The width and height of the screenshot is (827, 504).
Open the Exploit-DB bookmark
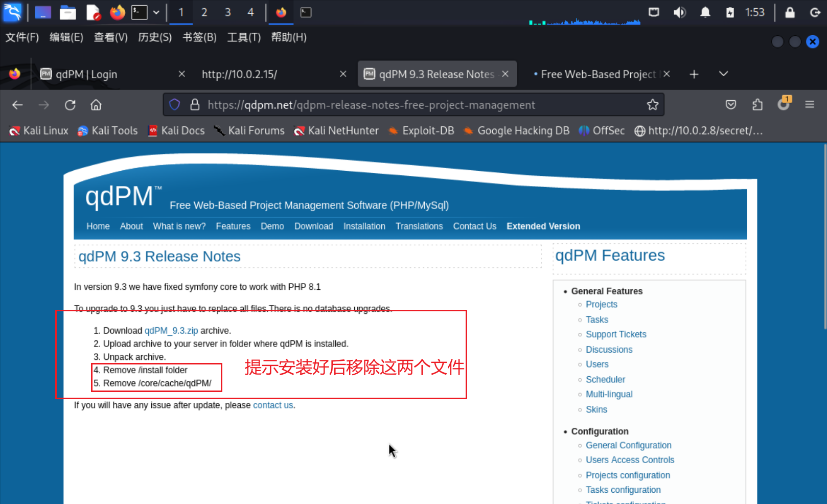pos(421,131)
